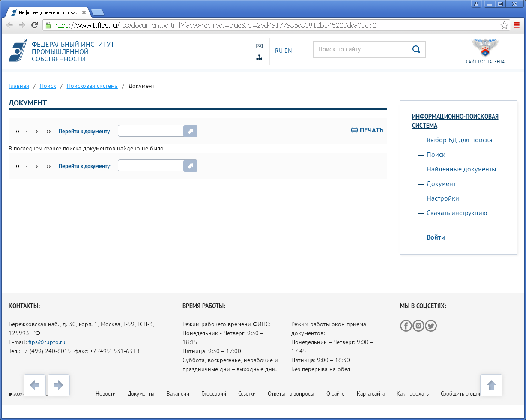Open the mail envelope icon in the header
This screenshot has width=526, height=420.
[259, 46]
